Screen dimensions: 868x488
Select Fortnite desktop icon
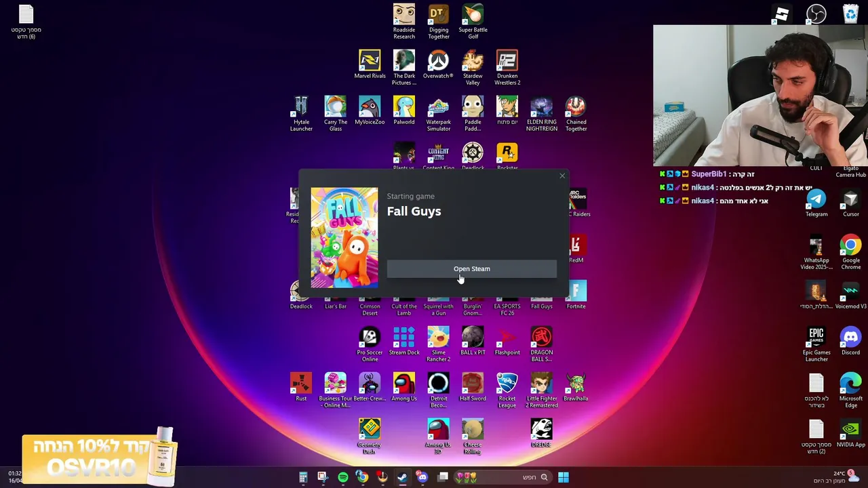click(x=576, y=296)
